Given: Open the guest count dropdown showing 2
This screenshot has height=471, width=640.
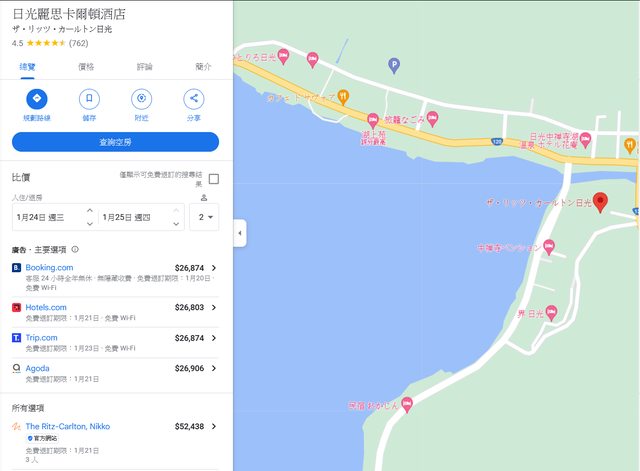Looking at the screenshot, I should (204, 217).
